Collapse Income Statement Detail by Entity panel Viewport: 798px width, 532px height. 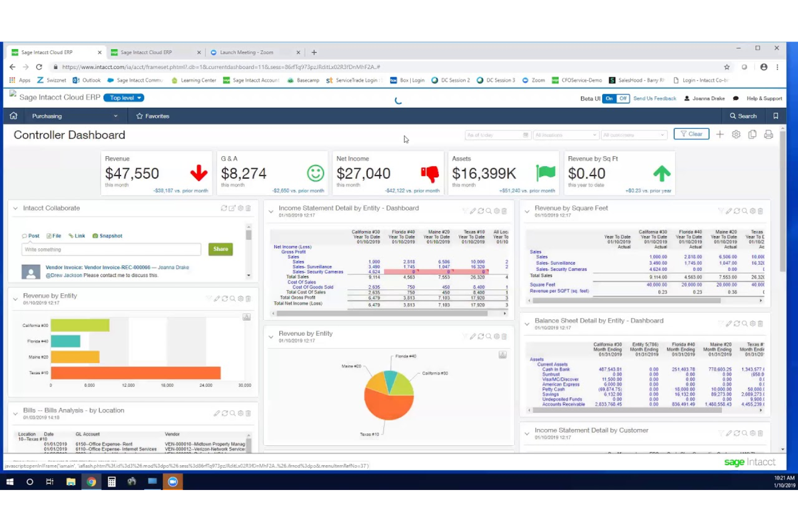click(271, 211)
